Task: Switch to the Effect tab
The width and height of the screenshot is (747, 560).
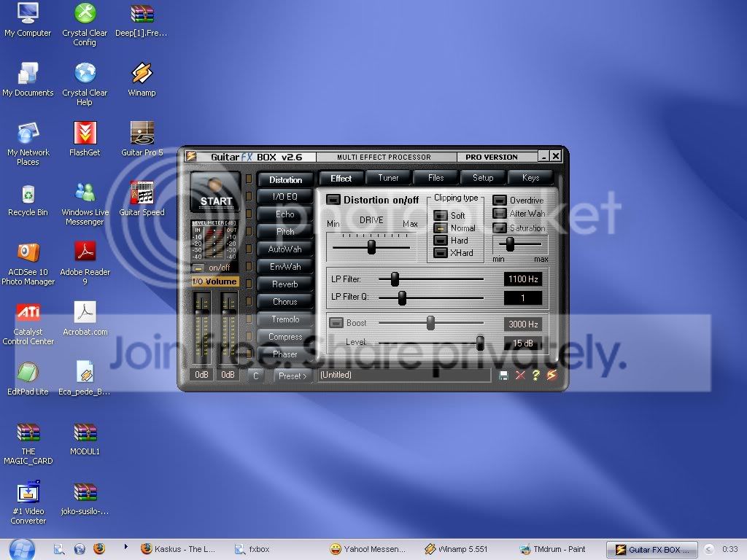Action: (341, 178)
